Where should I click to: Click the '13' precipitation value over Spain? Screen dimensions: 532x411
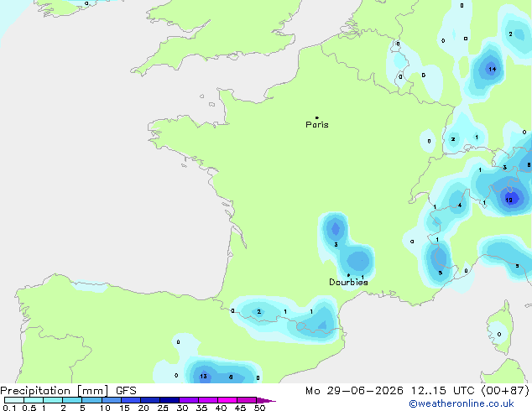(x=203, y=376)
